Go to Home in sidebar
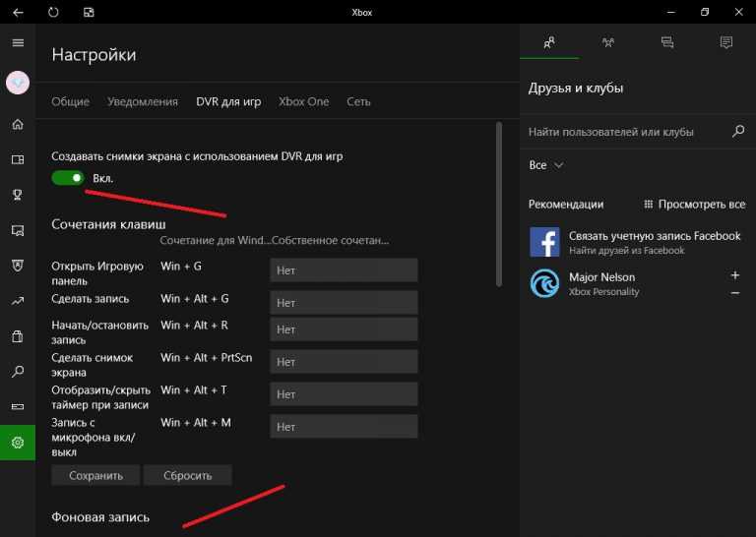756x537 pixels. point(18,124)
